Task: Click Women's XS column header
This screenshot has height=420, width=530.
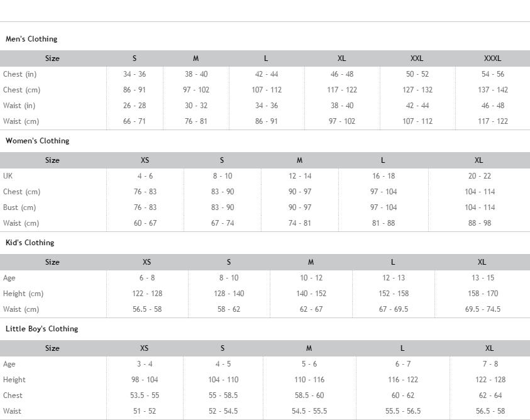Action: point(145,160)
